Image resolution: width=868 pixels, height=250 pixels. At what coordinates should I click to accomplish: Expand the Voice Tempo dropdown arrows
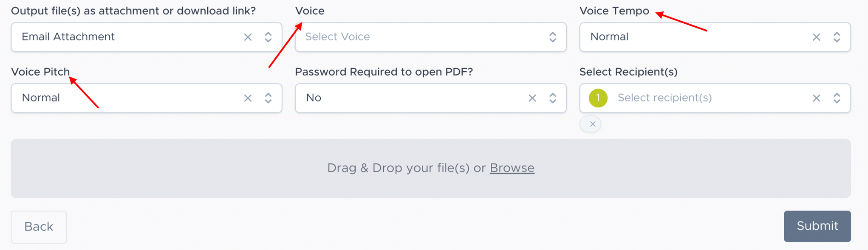pyautogui.click(x=837, y=37)
